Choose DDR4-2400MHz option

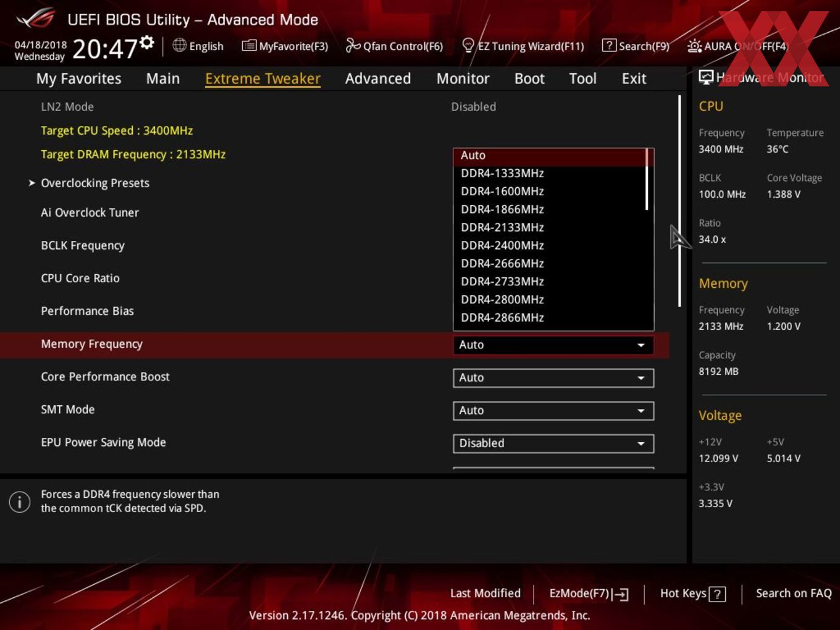(x=549, y=245)
